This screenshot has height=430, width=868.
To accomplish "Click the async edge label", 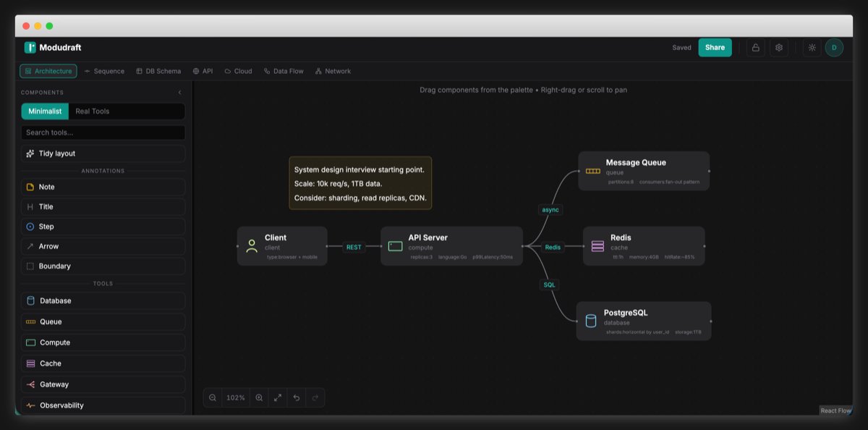I will pyautogui.click(x=550, y=209).
